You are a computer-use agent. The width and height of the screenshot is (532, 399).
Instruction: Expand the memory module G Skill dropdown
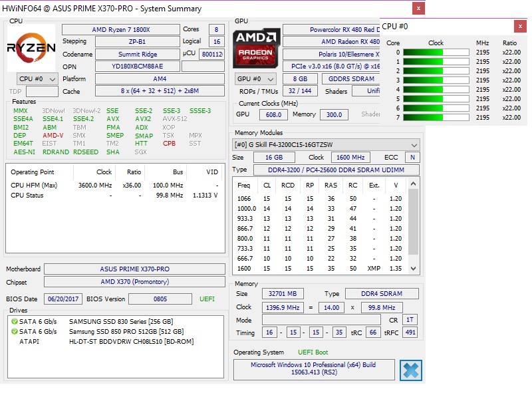click(x=326, y=145)
